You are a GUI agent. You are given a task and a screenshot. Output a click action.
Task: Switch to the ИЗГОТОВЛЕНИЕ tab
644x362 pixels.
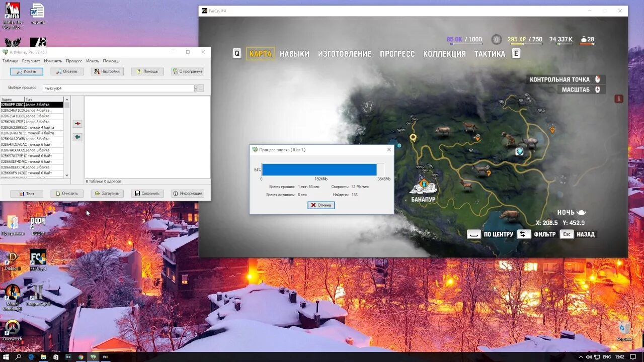[345, 54]
